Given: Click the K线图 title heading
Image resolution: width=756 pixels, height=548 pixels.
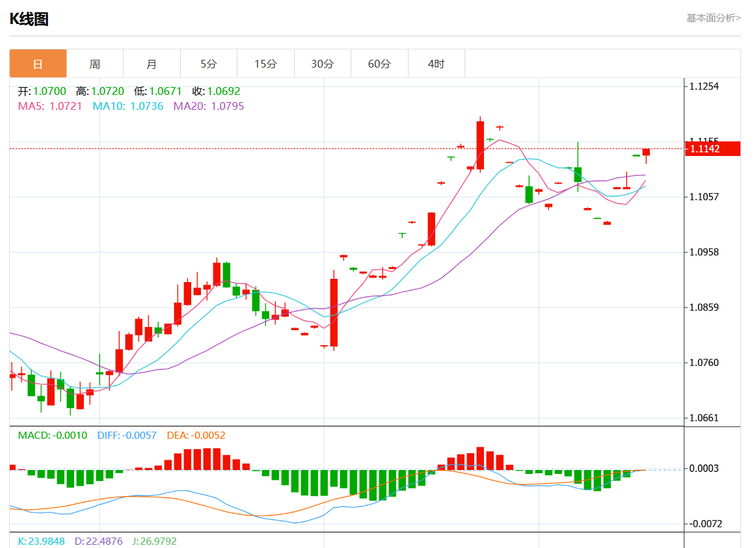Looking at the screenshot, I should [x=29, y=19].
